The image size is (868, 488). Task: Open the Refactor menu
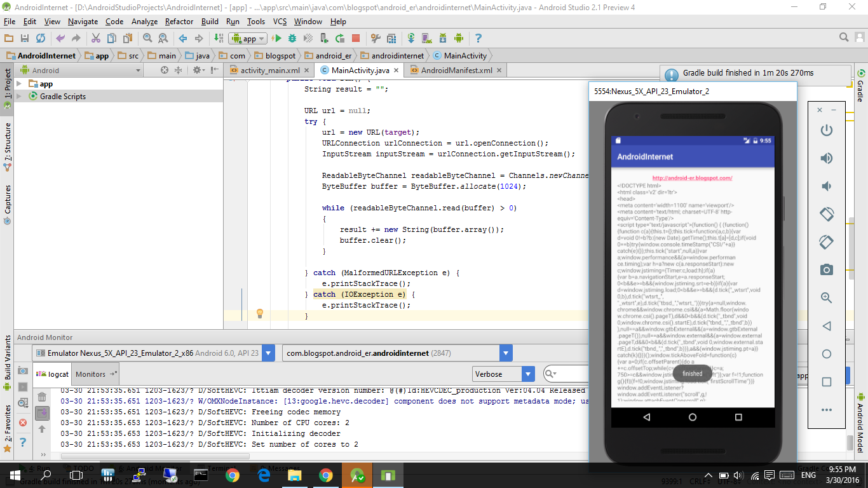pyautogui.click(x=179, y=21)
